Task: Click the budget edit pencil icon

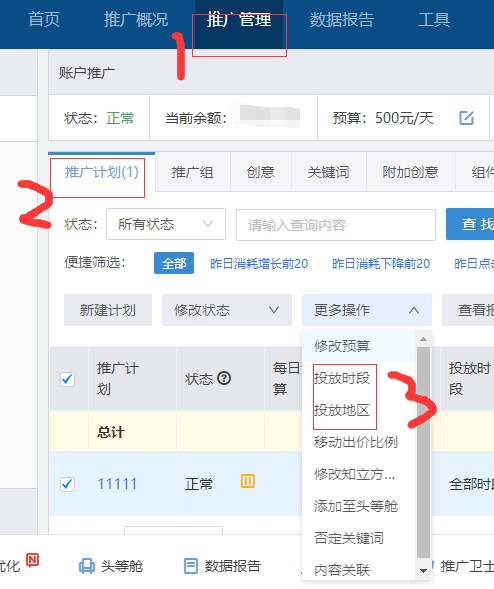Action: (x=466, y=118)
